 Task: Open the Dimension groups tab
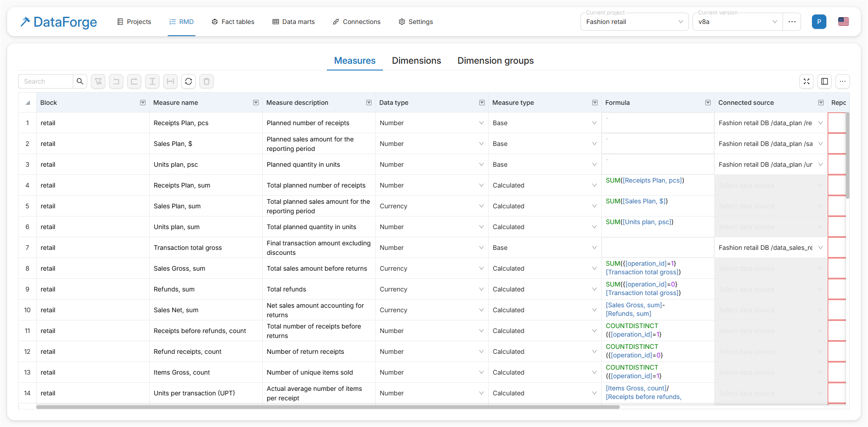[x=495, y=61]
